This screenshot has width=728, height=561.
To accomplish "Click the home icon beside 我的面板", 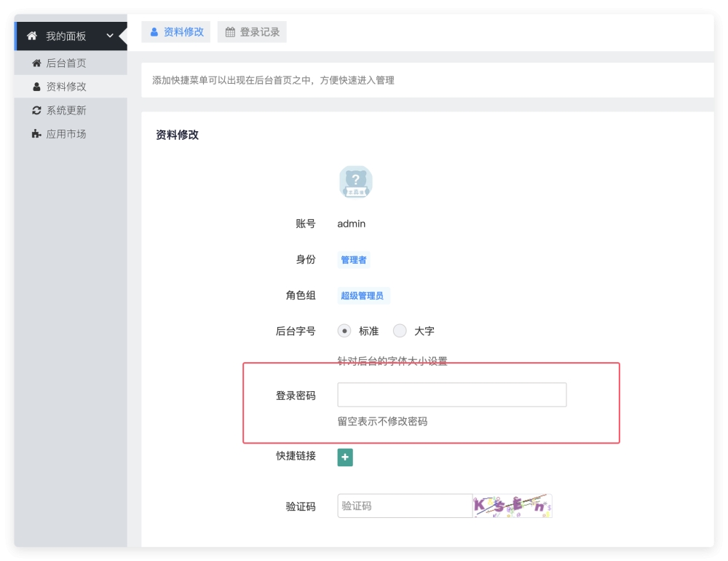I will tap(32, 36).
